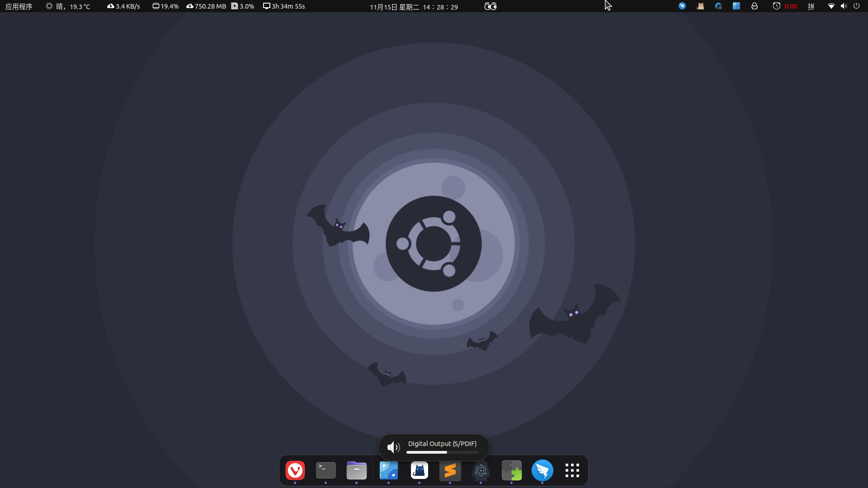Click the tan cat tray icon
The height and width of the screenshot is (488, 868).
pyautogui.click(x=700, y=6)
